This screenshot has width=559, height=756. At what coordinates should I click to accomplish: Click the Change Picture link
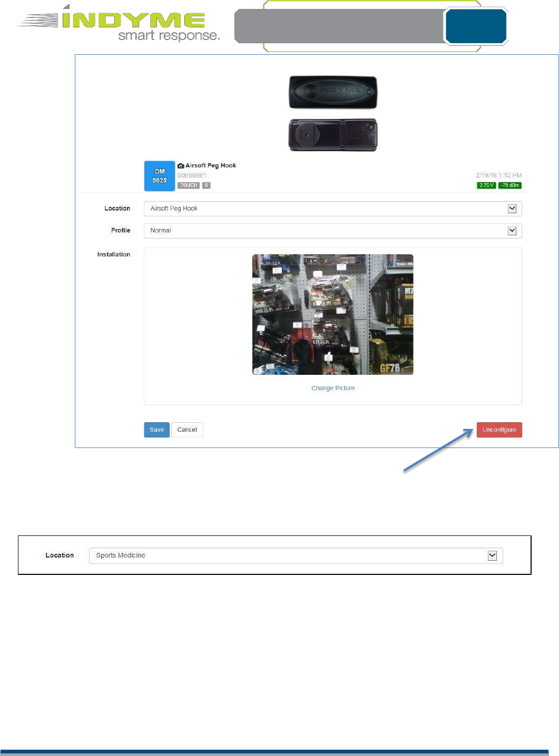click(333, 388)
